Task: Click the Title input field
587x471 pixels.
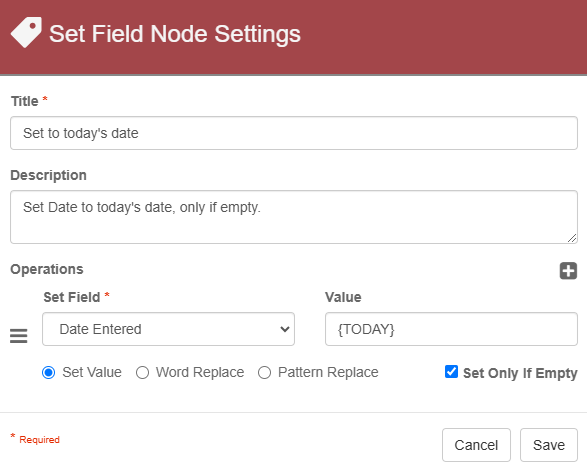Action: coord(294,133)
